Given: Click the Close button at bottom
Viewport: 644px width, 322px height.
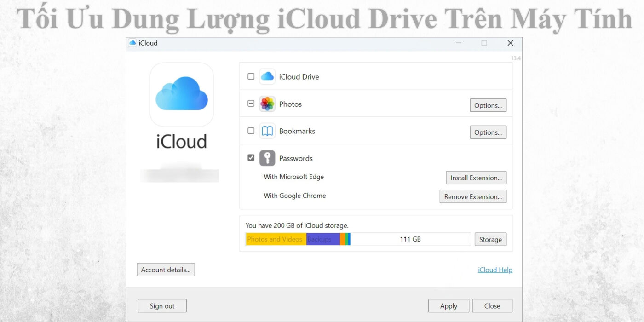Looking at the screenshot, I should pos(492,306).
